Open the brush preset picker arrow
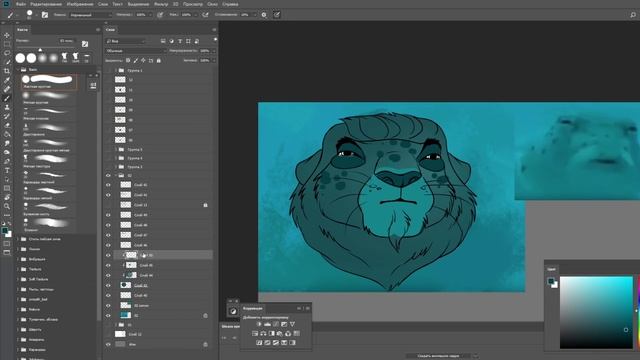The image size is (640, 360). coord(36,15)
